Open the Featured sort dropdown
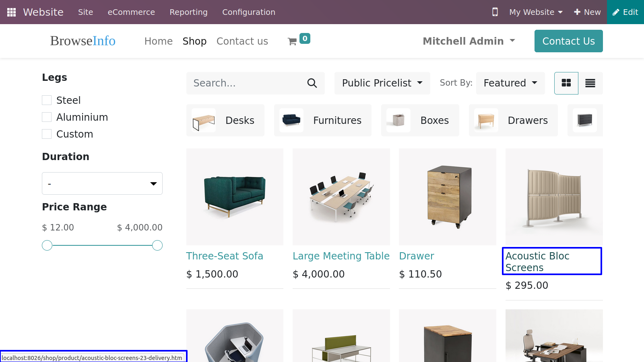This screenshot has height=362, width=644. [510, 83]
